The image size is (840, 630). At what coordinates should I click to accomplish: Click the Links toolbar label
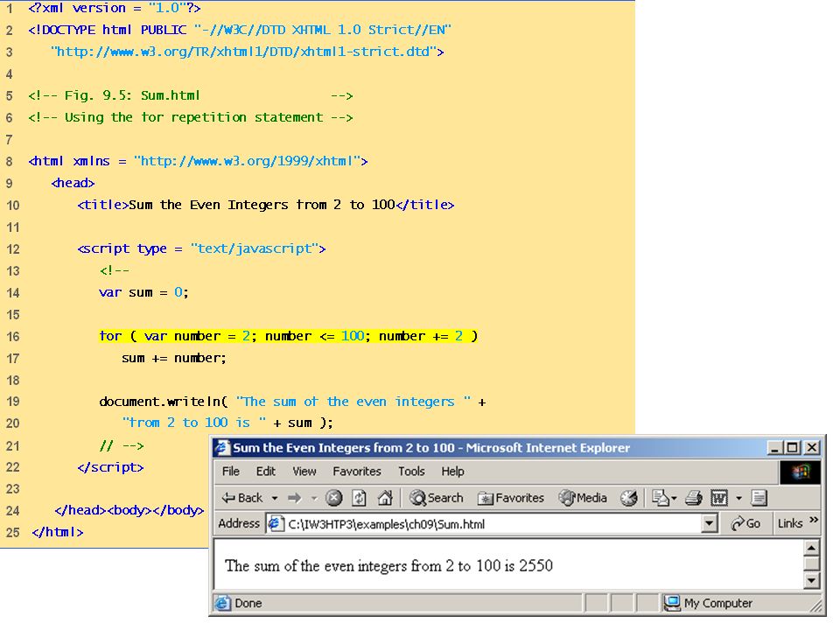pos(790,523)
